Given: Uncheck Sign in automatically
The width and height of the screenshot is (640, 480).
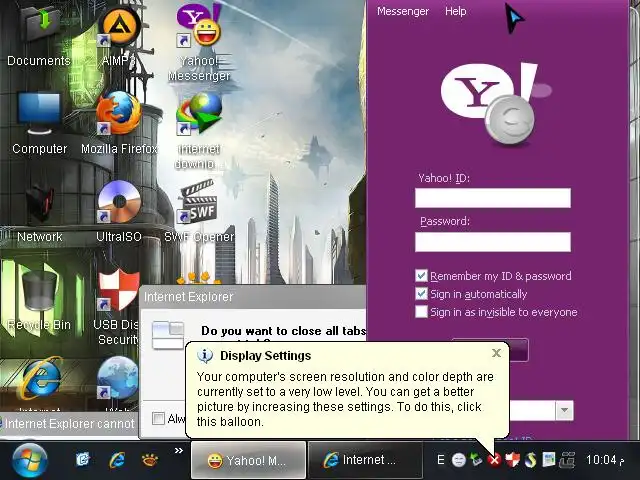Looking at the screenshot, I should [421, 294].
